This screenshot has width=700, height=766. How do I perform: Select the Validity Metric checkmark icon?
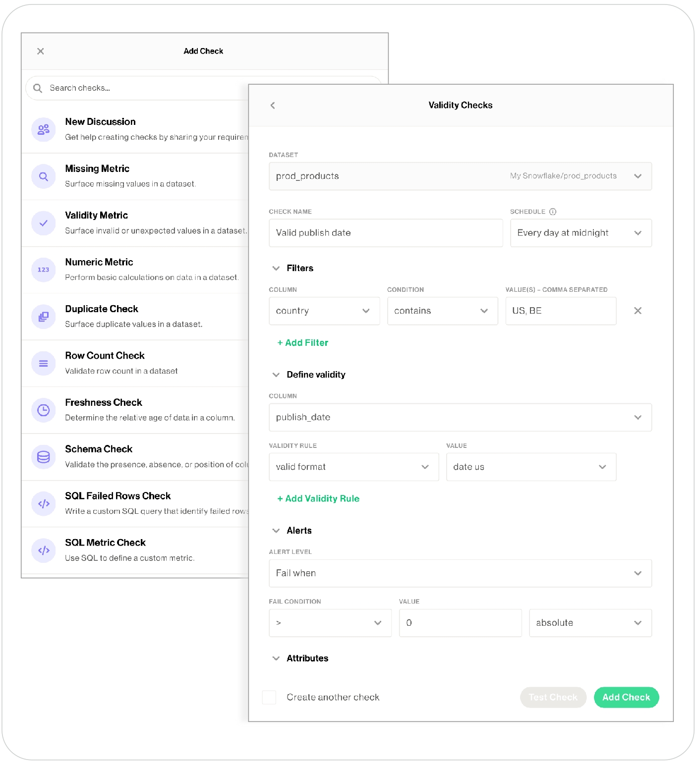pos(44,223)
